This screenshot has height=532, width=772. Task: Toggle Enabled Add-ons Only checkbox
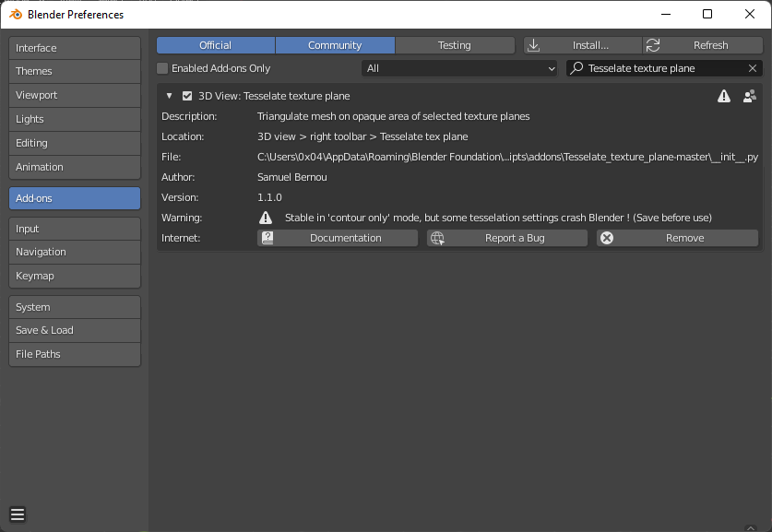click(162, 68)
